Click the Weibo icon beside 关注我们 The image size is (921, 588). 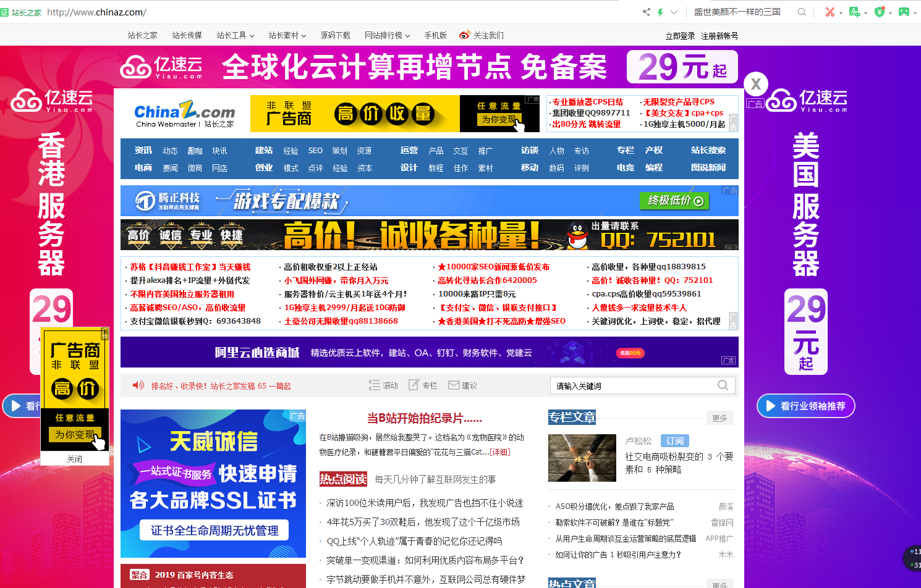(464, 35)
